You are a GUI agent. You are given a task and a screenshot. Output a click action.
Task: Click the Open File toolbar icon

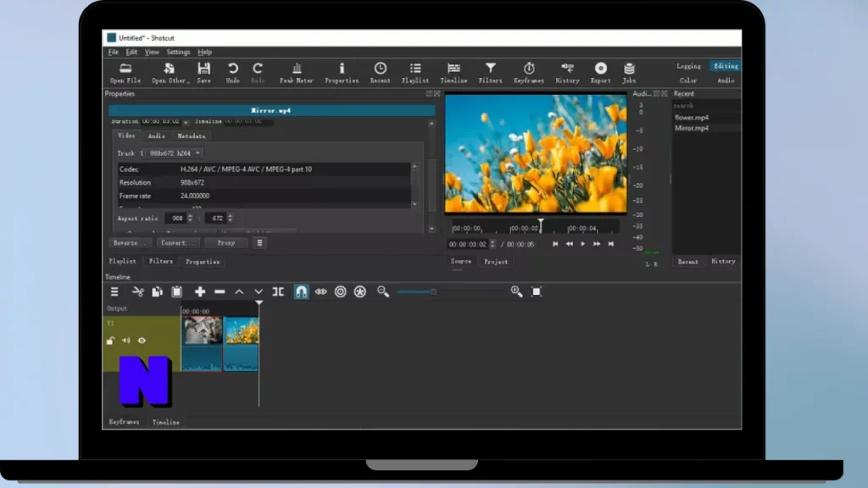[x=125, y=73]
